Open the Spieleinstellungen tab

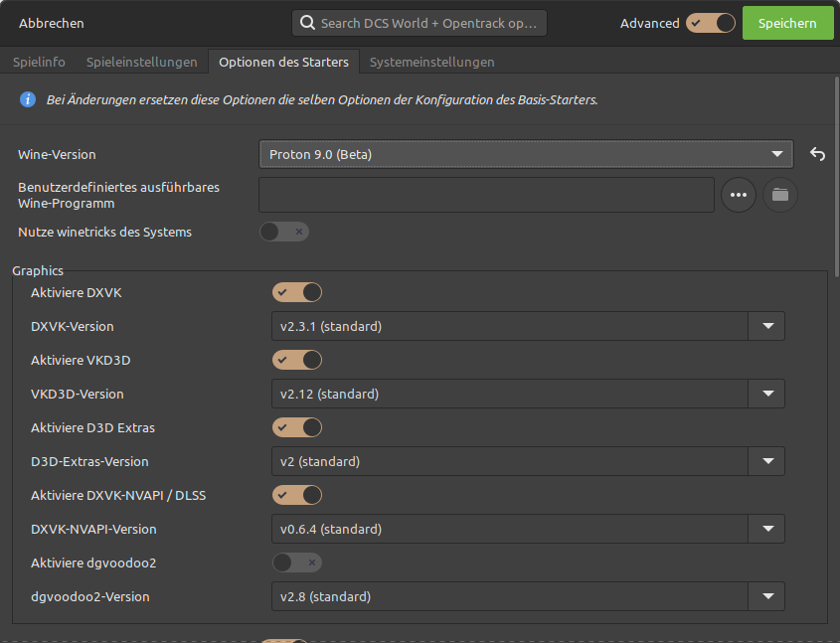click(142, 62)
